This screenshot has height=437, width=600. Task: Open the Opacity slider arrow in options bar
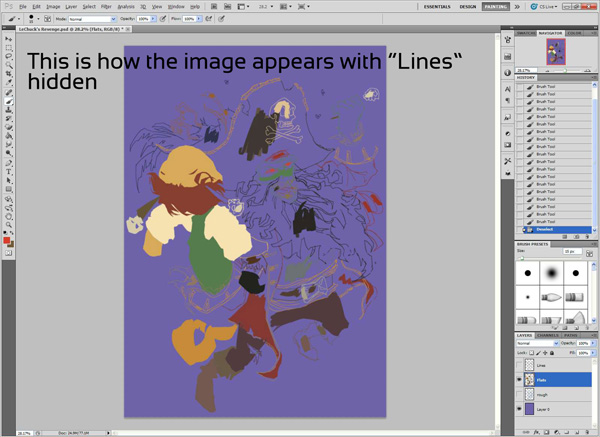click(153, 19)
